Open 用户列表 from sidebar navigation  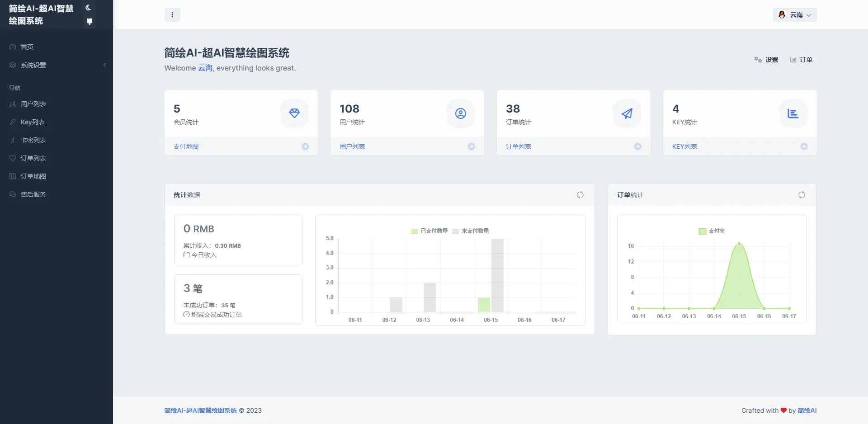point(33,104)
